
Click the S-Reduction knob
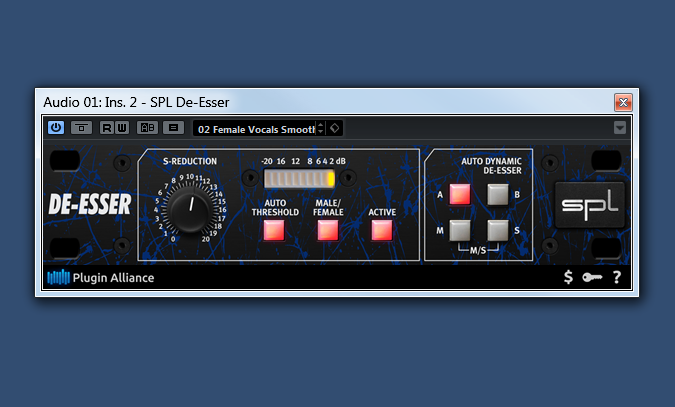point(187,209)
